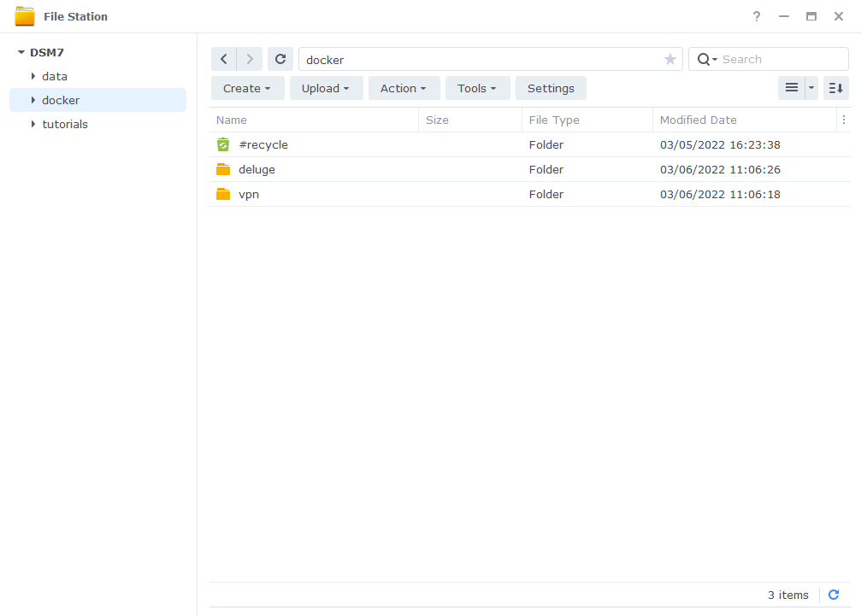The width and height of the screenshot is (861, 616).
Task: Open the sort order options
Action: [835, 88]
